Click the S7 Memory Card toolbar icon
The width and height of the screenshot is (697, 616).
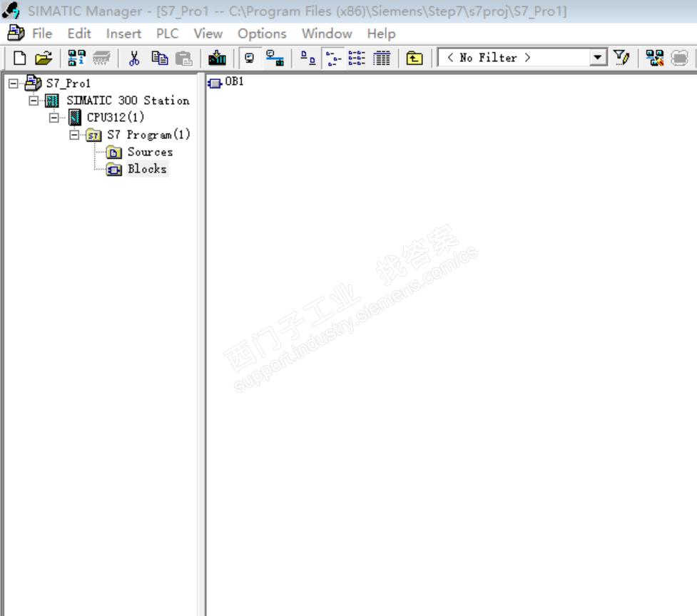tap(101, 58)
